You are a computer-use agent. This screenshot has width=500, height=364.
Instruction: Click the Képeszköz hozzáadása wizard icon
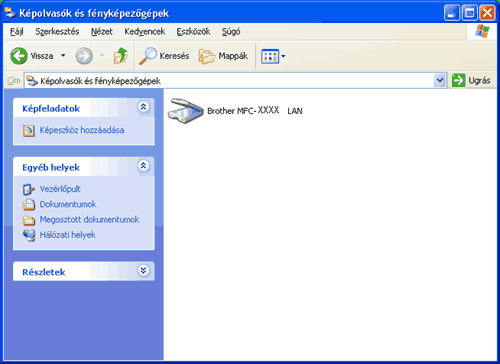[29, 130]
